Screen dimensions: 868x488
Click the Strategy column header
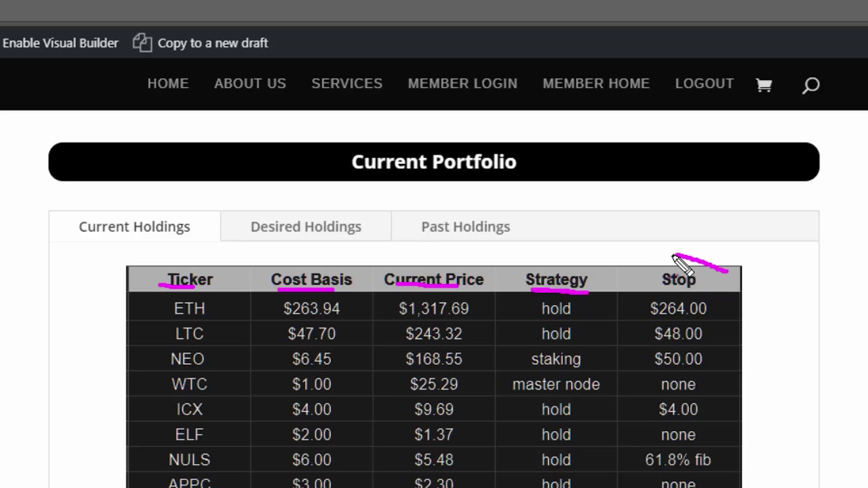pyautogui.click(x=556, y=279)
